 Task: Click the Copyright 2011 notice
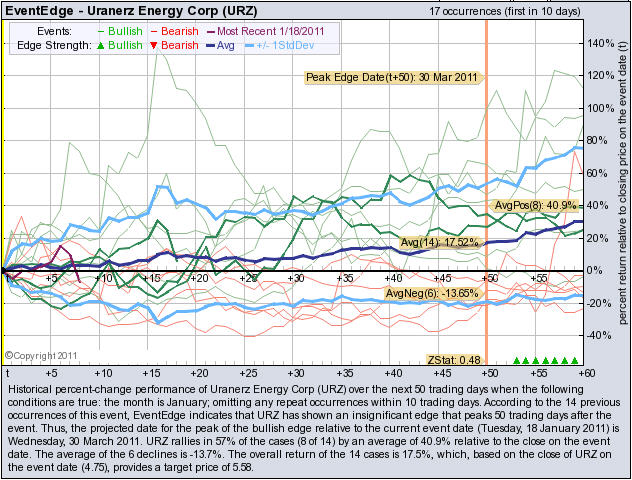(41, 356)
